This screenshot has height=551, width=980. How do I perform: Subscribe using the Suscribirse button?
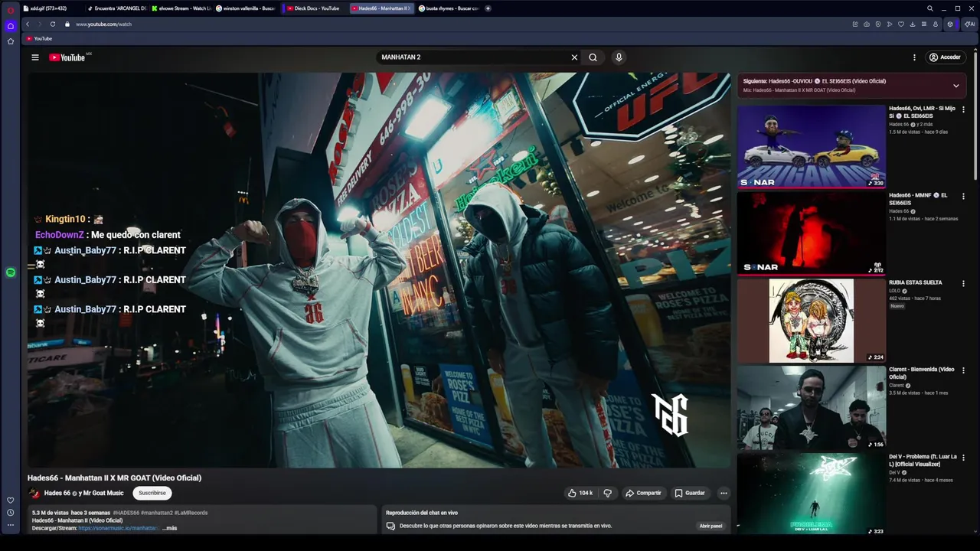tap(152, 493)
